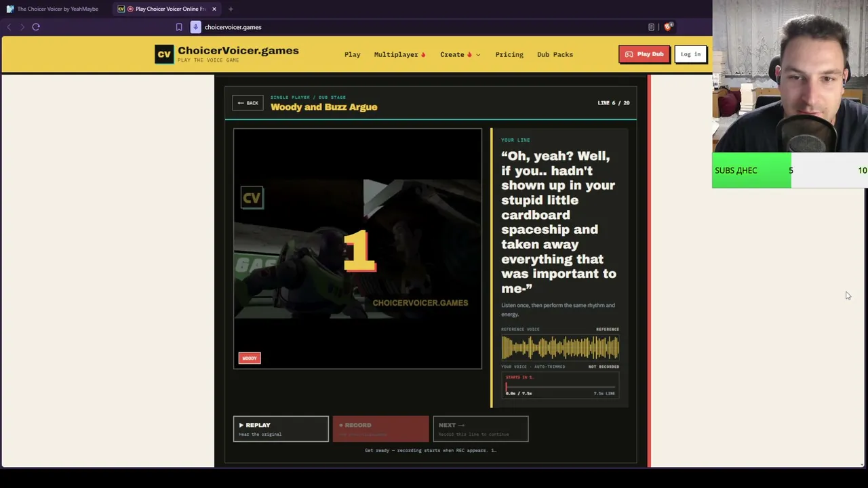
Task: Click the Get ready recording hint text
Action: (431, 450)
